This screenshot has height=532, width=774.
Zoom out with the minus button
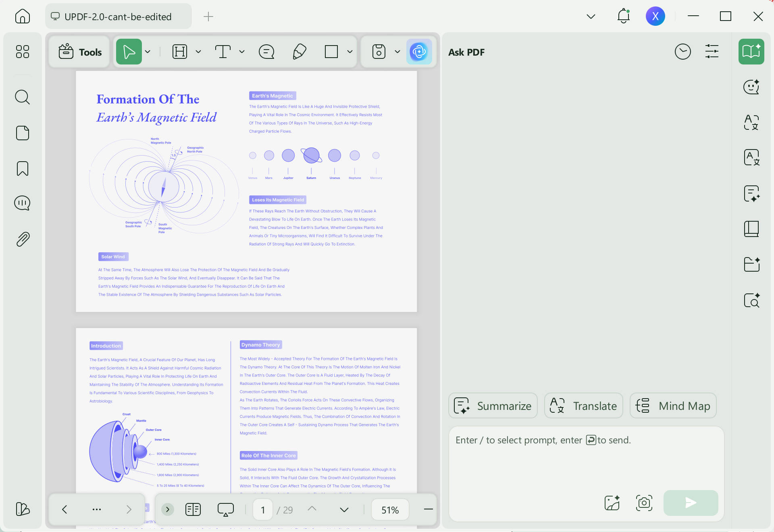coord(428,509)
